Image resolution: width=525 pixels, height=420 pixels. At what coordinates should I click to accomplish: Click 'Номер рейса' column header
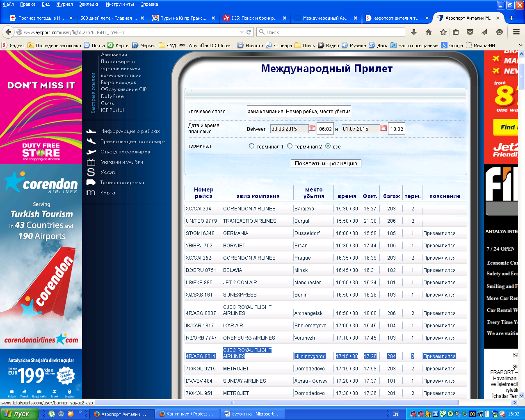204,193
